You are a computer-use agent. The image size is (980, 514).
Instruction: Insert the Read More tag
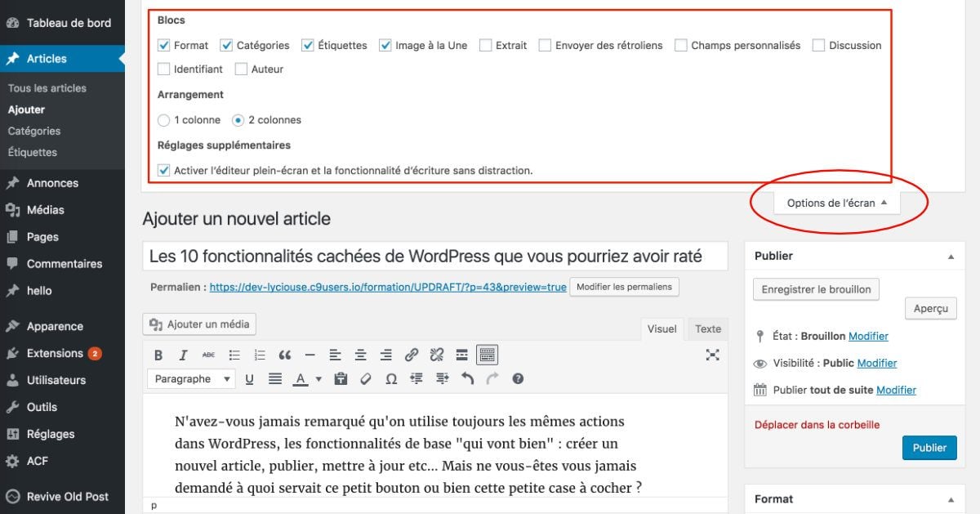point(461,354)
